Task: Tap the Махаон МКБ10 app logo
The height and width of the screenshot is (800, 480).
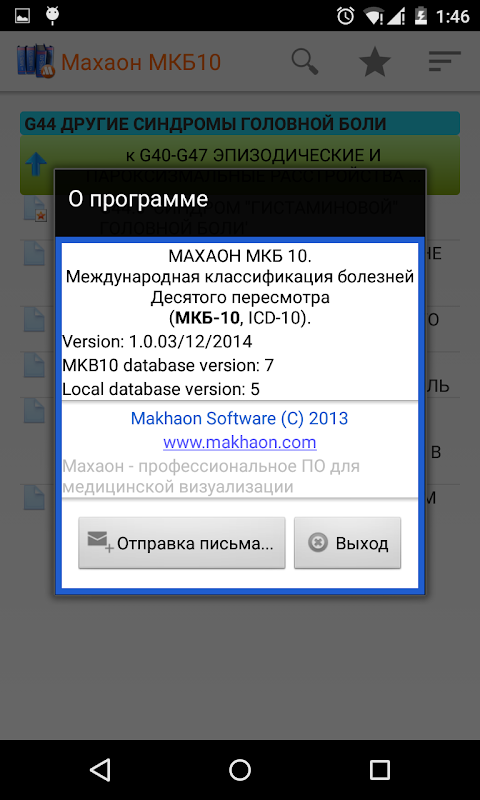Action: click(36, 61)
